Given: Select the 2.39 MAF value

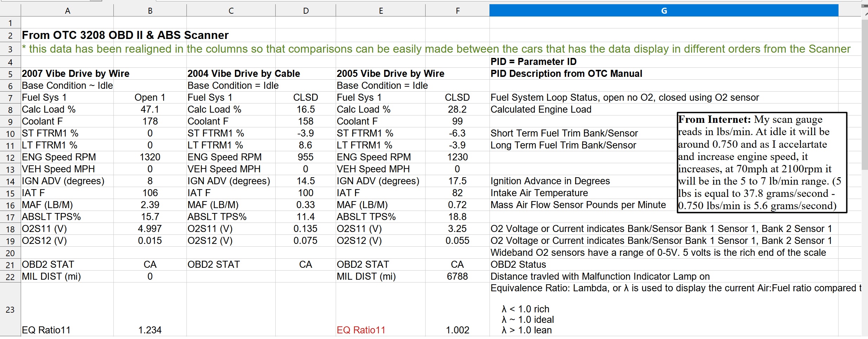Looking at the screenshot, I should tap(150, 205).
